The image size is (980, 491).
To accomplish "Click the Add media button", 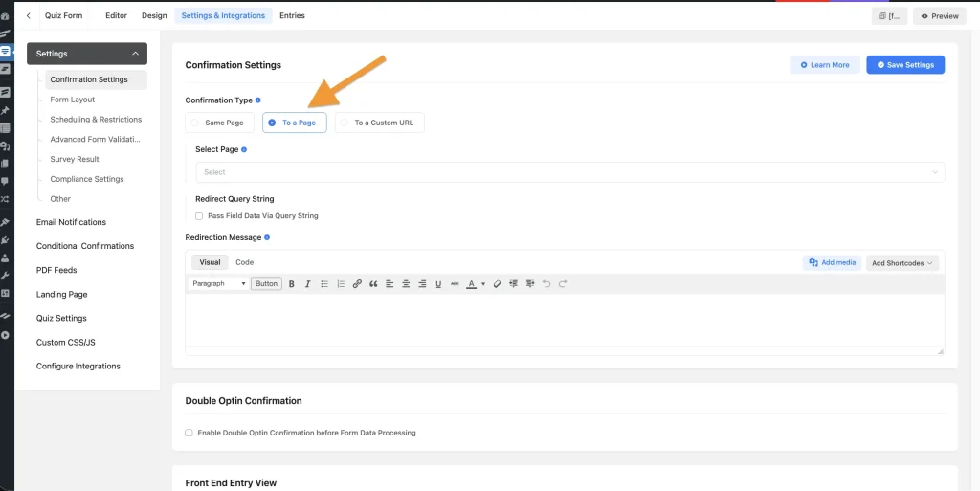I will (x=833, y=263).
